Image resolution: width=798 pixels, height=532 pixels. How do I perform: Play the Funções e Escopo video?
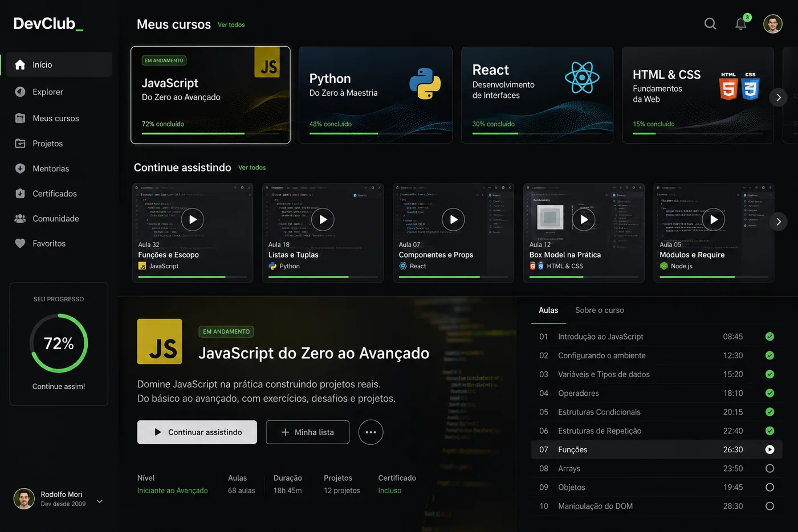coord(193,219)
